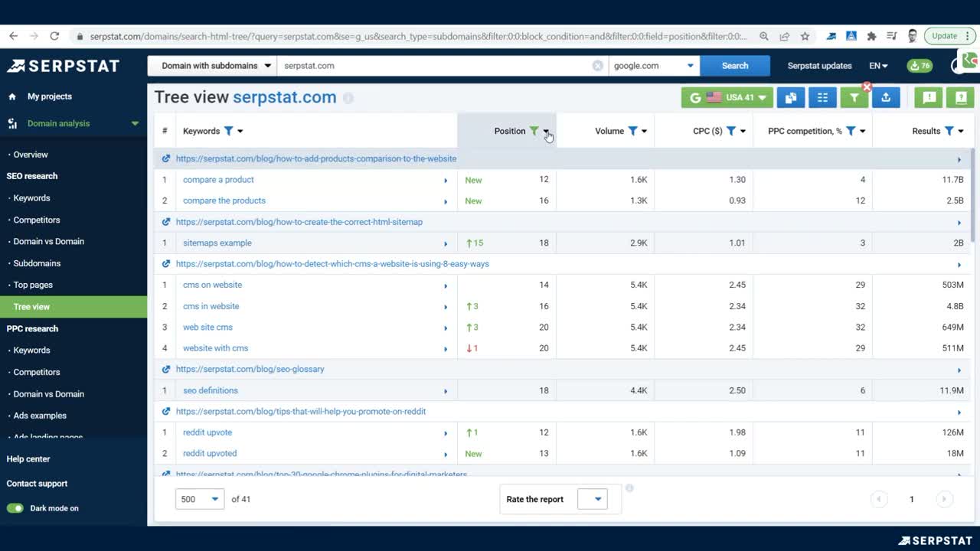Open the EN language dropdown
The width and height of the screenshot is (980, 551).
[878, 66]
